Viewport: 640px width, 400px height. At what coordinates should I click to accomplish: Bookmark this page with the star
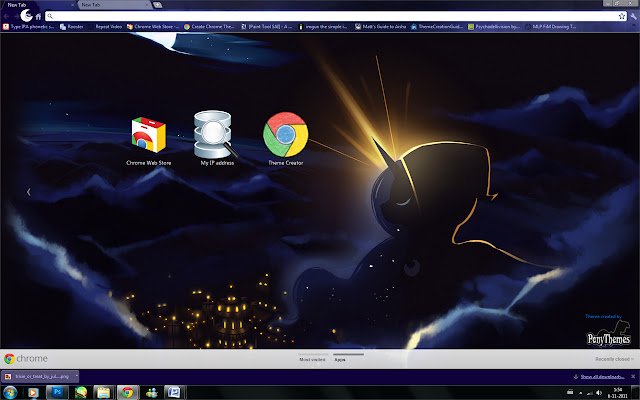[622, 16]
